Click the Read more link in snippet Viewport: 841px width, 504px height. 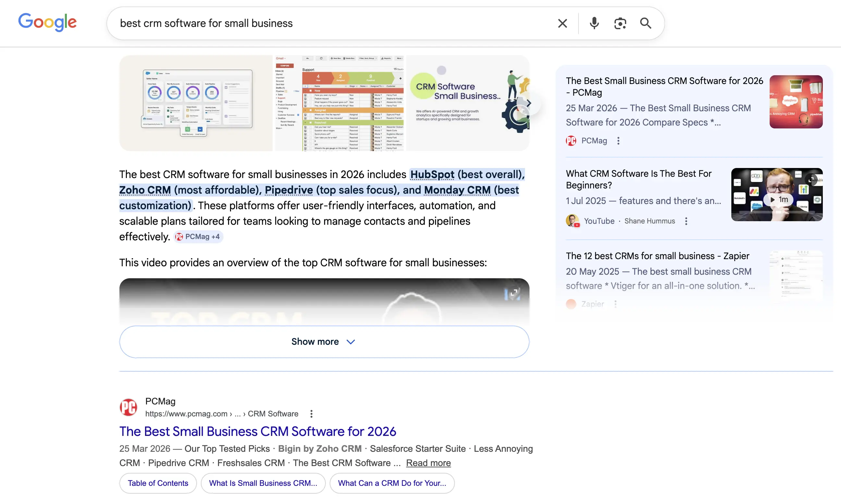(x=428, y=463)
